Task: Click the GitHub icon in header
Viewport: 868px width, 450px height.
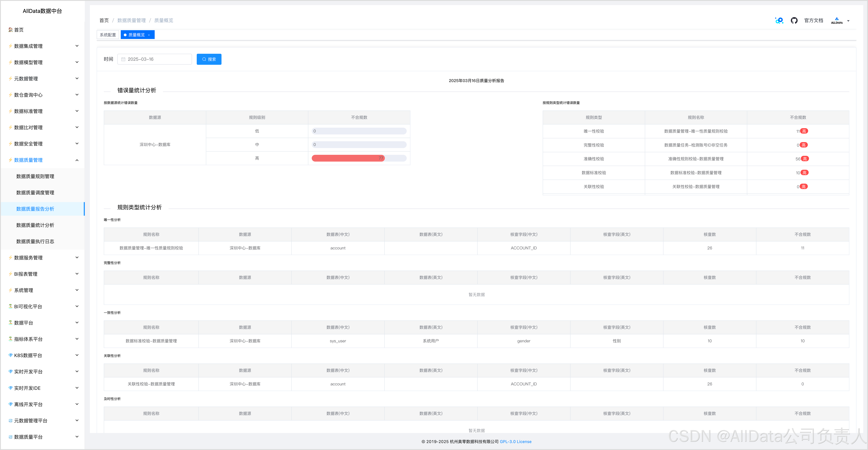Action: 794,21
